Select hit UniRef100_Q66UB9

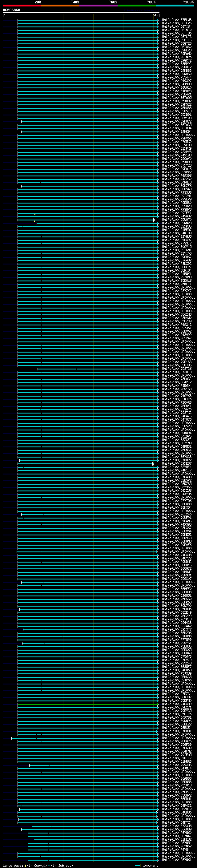[177, 830]
